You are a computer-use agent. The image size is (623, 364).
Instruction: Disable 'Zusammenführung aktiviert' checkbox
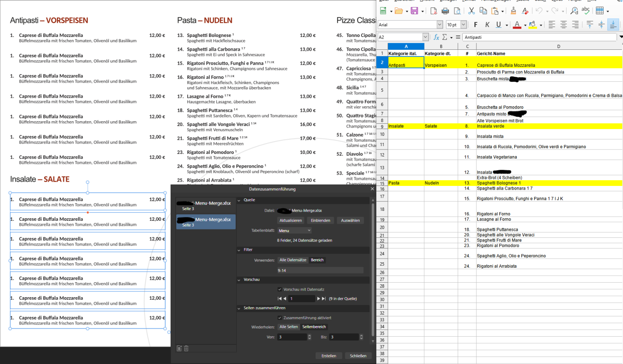tap(280, 318)
